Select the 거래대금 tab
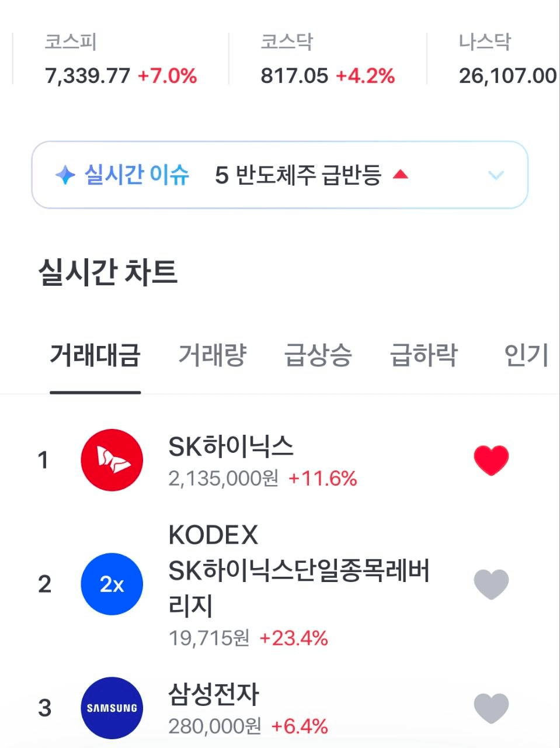Image resolution: width=560 pixels, height=748 pixels. tap(95, 355)
